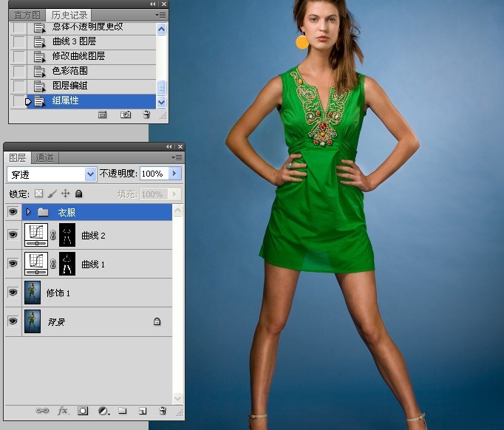Select the 曲线 2 layer name
Viewport: 504px width, 430px height.
pos(93,236)
